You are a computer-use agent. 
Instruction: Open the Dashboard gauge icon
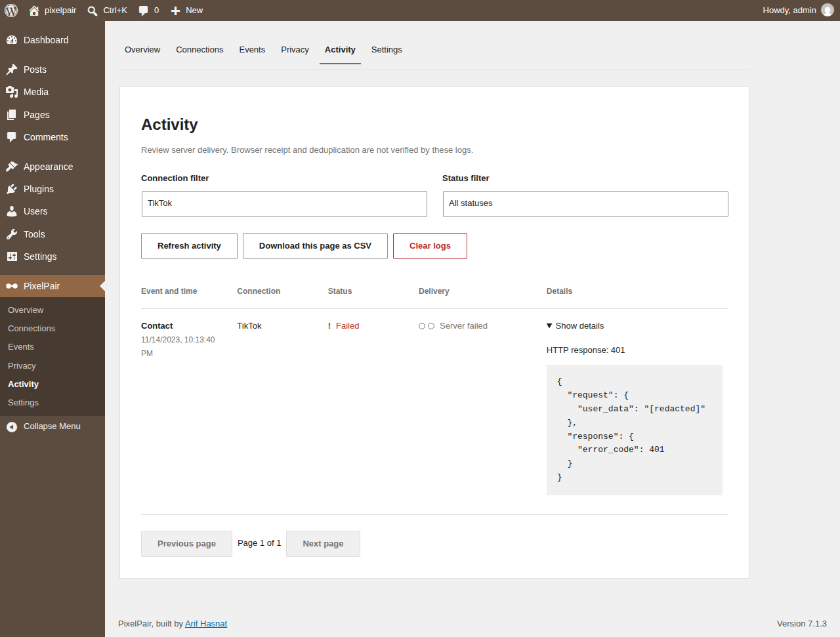[x=12, y=40]
